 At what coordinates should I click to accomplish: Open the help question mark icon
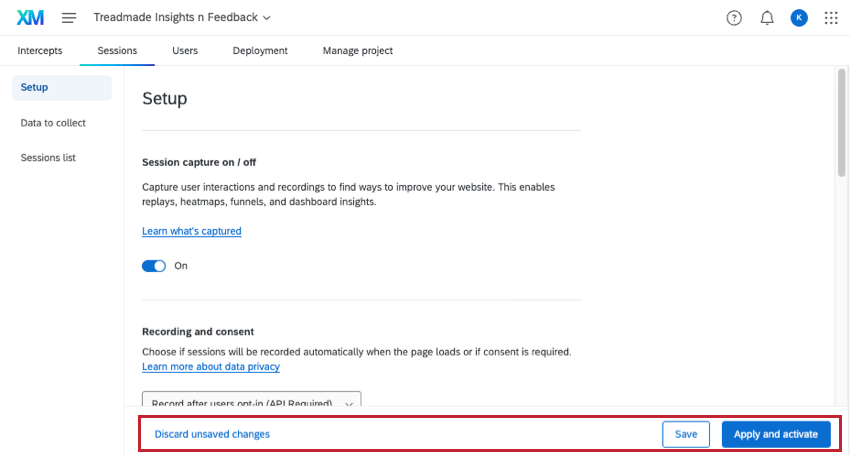pos(734,18)
